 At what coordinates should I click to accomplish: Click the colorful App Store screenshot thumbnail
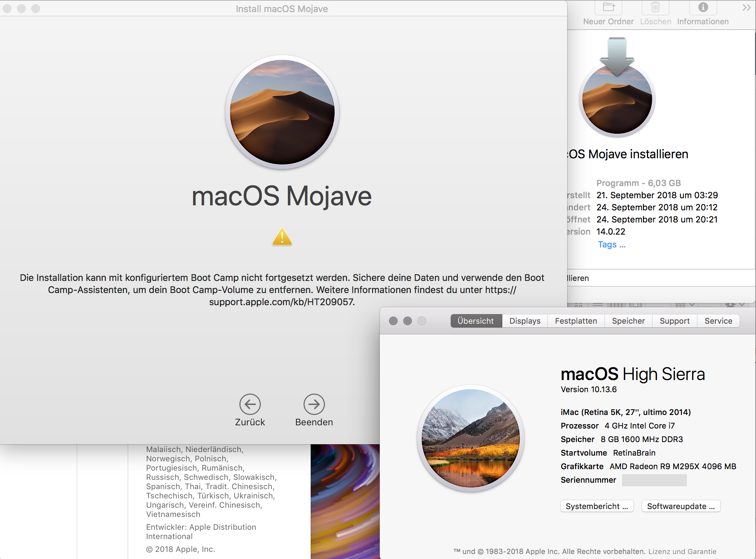(x=345, y=501)
